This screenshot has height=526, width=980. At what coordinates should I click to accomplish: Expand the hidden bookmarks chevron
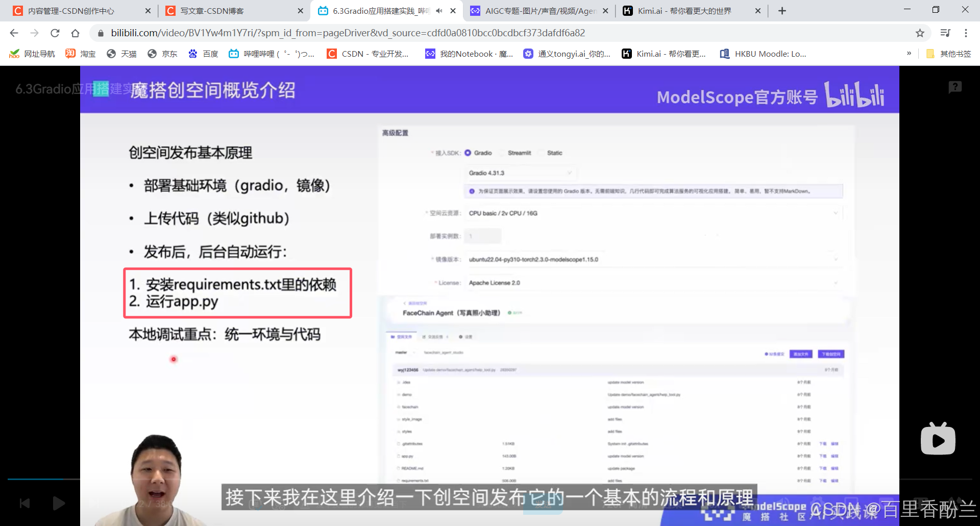[909, 53]
